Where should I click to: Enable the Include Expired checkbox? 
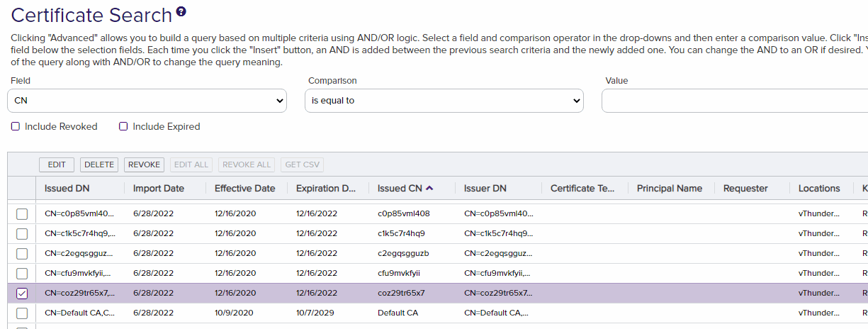pyautogui.click(x=123, y=127)
